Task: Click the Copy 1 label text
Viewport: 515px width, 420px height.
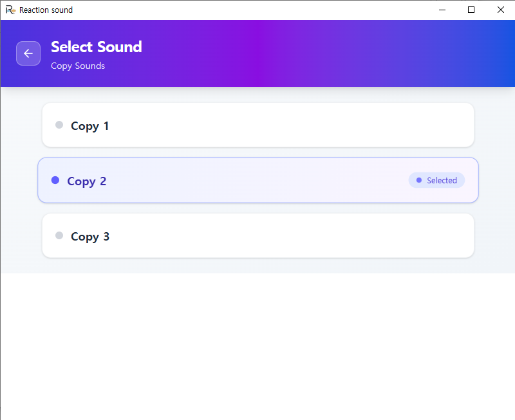Action: (x=89, y=125)
